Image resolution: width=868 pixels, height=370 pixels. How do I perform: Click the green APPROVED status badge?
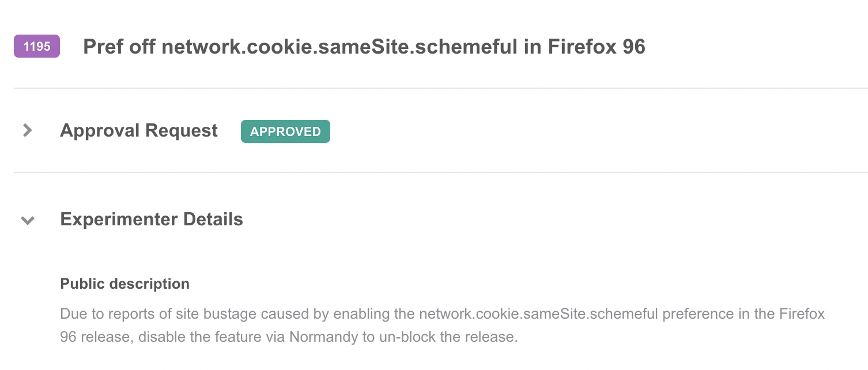point(285,131)
